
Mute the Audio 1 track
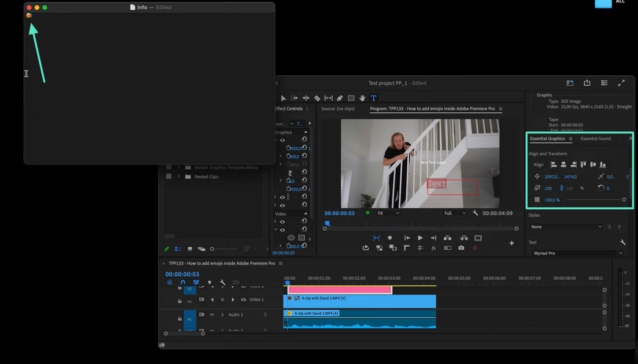[212, 315]
